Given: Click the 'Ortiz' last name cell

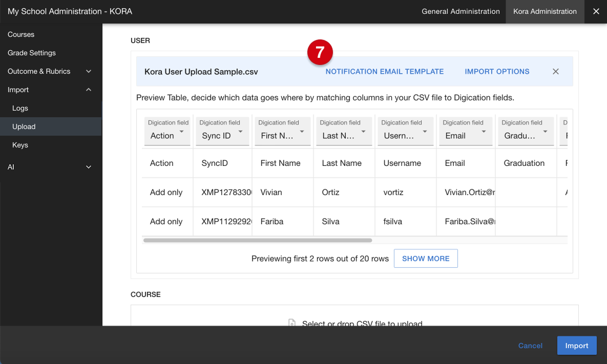Looking at the screenshot, I should 344,192.
